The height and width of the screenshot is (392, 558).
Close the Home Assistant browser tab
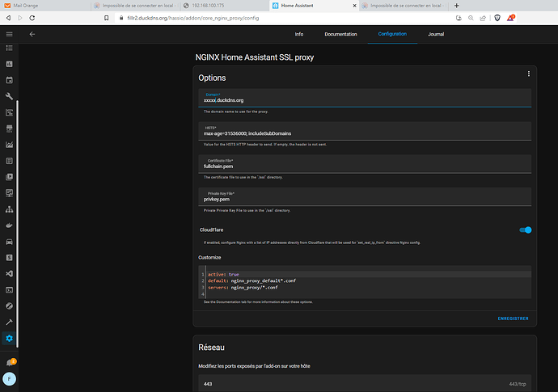[x=354, y=6]
